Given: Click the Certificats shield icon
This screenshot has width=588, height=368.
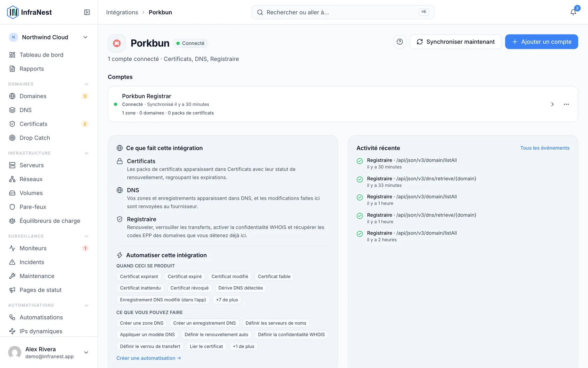Looking at the screenshot, I should (12, 124).
